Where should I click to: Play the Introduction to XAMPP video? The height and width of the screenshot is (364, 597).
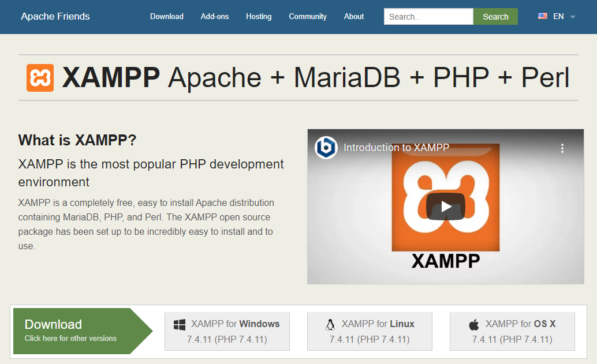[445, 207]
